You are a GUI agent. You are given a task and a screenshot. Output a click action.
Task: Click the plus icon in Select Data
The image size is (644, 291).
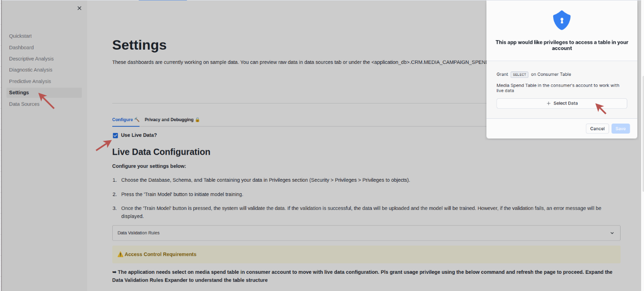pyautogui.click(x=548, y=104)
